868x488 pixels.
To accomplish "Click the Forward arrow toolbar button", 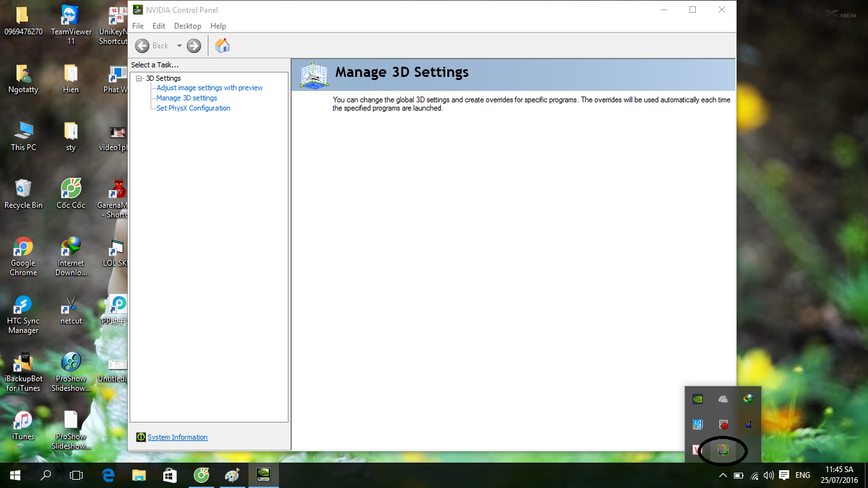I will [x=194, y=46].
